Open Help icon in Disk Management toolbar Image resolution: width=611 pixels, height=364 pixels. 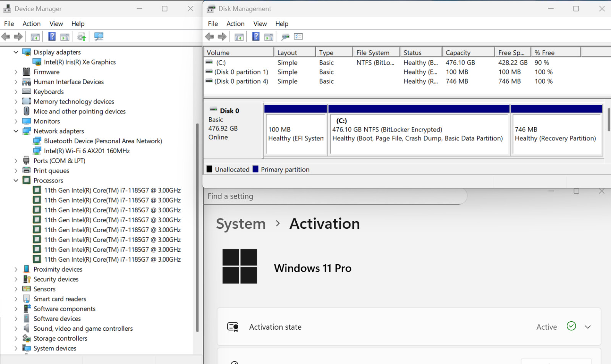256,37
